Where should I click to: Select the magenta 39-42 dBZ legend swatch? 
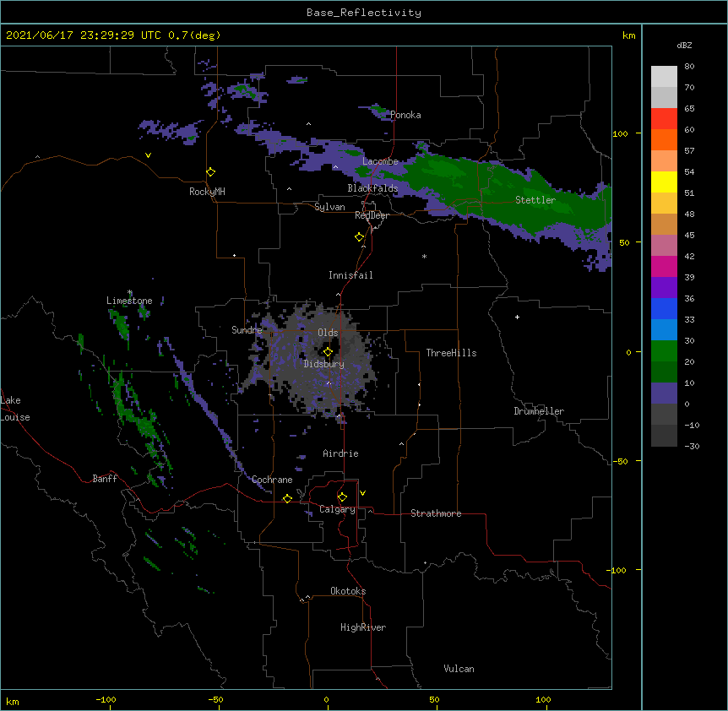(664, 266)
